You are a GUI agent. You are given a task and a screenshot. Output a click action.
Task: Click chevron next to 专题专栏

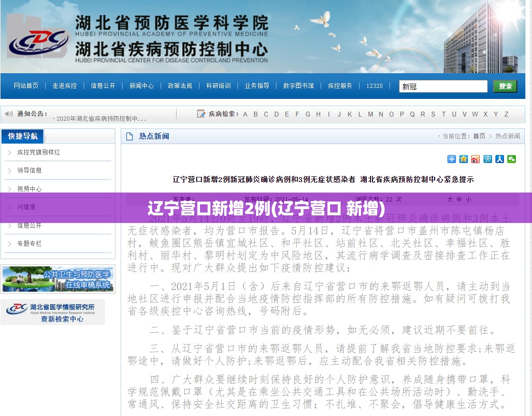[9, 243]
